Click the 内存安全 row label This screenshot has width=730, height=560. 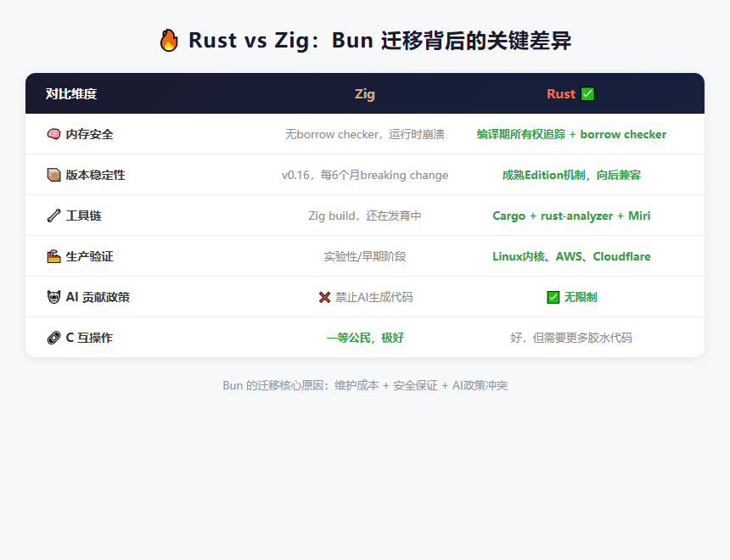[x=89, y=134]
